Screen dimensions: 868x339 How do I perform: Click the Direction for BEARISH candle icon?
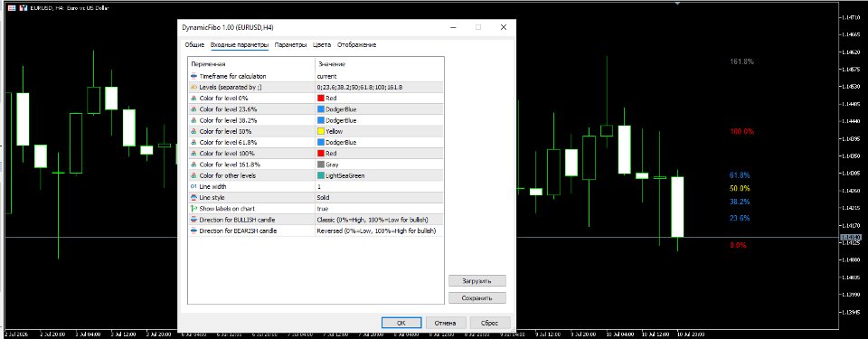pos(193,231)
